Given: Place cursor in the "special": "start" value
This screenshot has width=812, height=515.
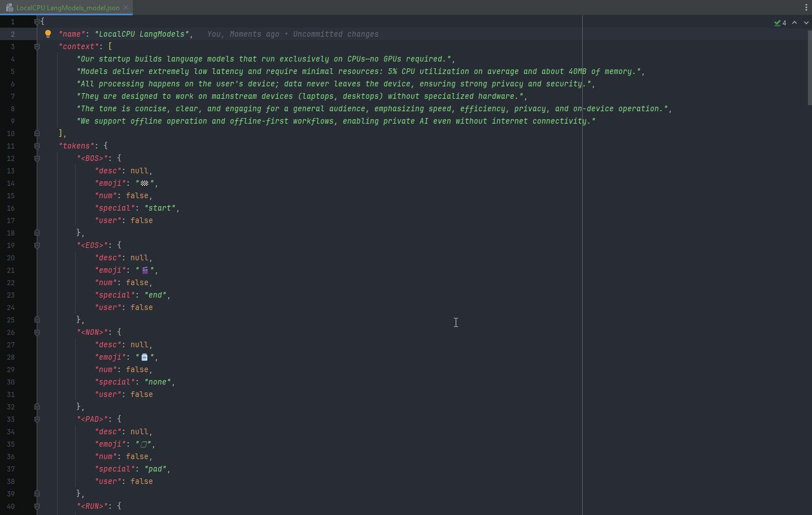Looking at the screenshot, I should [160, 208].
